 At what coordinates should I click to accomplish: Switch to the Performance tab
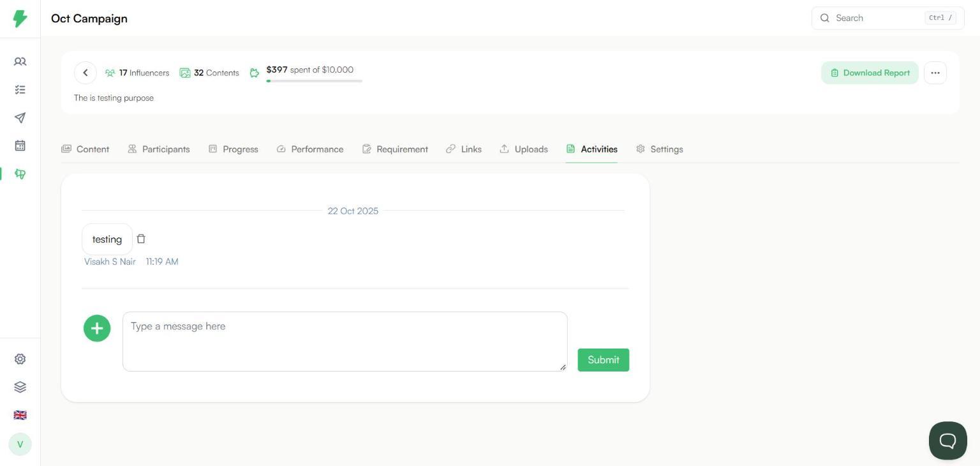click(x=310, y=149)
